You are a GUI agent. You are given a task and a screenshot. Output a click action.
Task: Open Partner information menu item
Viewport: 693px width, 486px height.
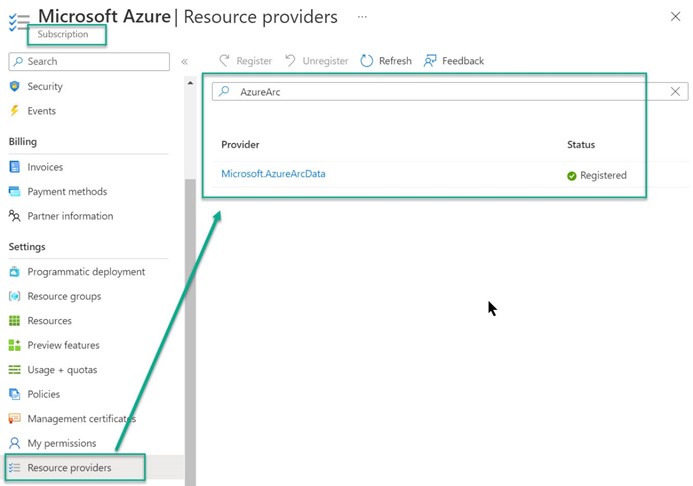click(x=70, y=216)
